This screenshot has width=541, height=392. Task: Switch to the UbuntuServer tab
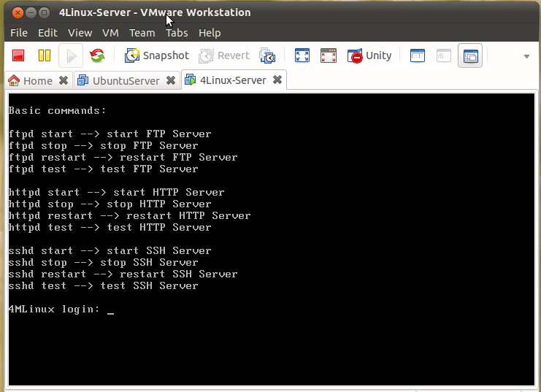pos(127,80)
